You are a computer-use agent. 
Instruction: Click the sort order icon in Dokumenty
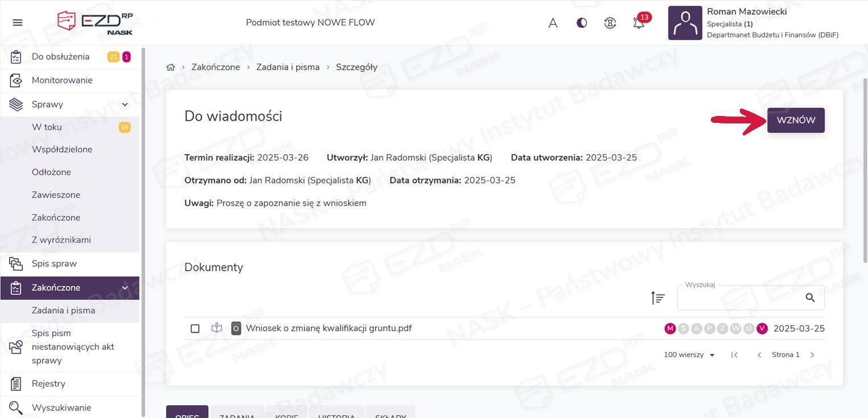pyautogui.click(x=658, y=297)
